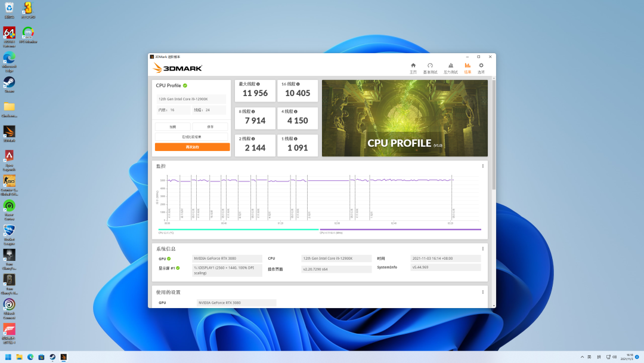Screen dimensions: 644x363
Task: Click the CPU PROFILE preview image
Action: pos(404,118)
